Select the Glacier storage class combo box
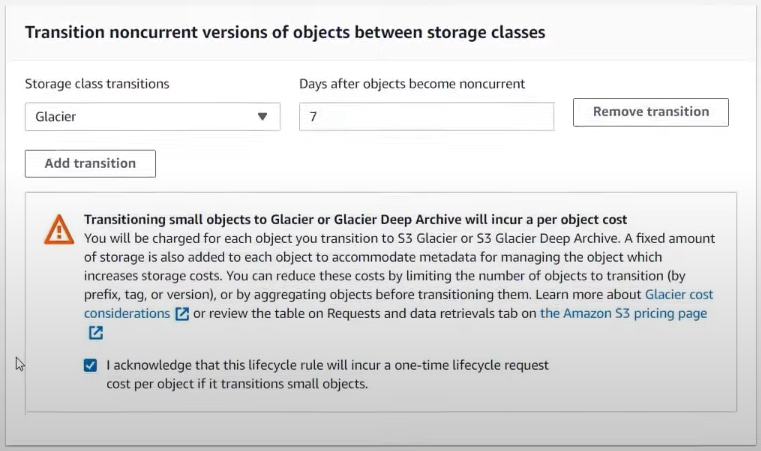Viewport: 761px width, 451px height. pyautogui.click(x=152, y=117)
